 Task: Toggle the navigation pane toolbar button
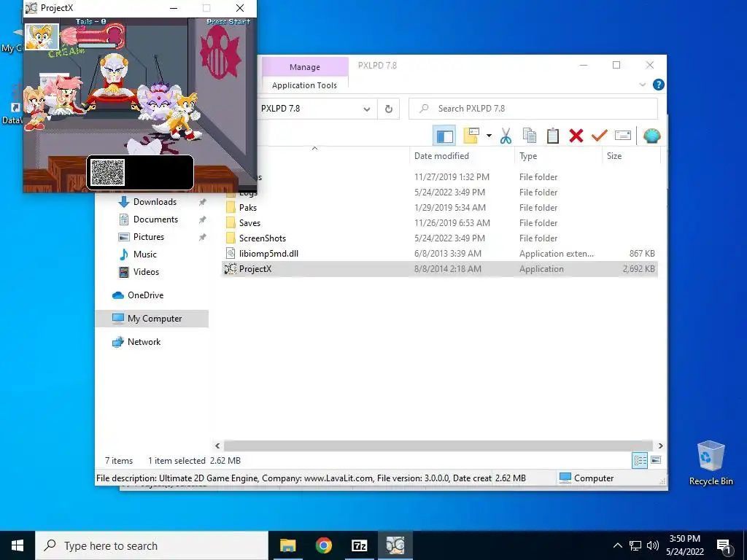[444, 136]
